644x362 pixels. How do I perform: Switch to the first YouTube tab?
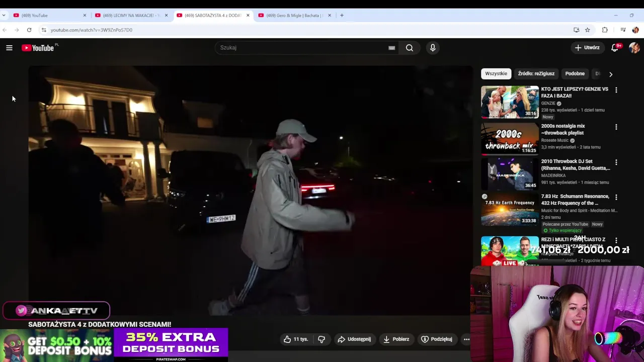48,16
